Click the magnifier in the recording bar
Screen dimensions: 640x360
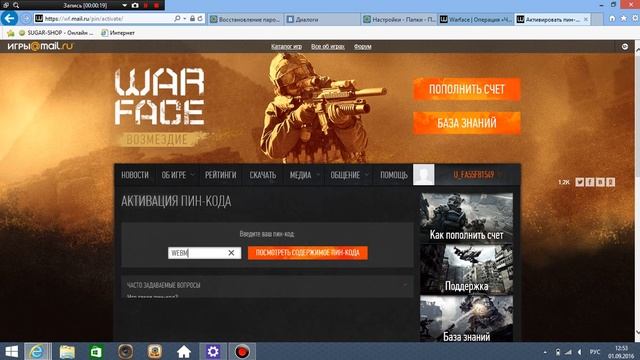(x=16, y=5)
